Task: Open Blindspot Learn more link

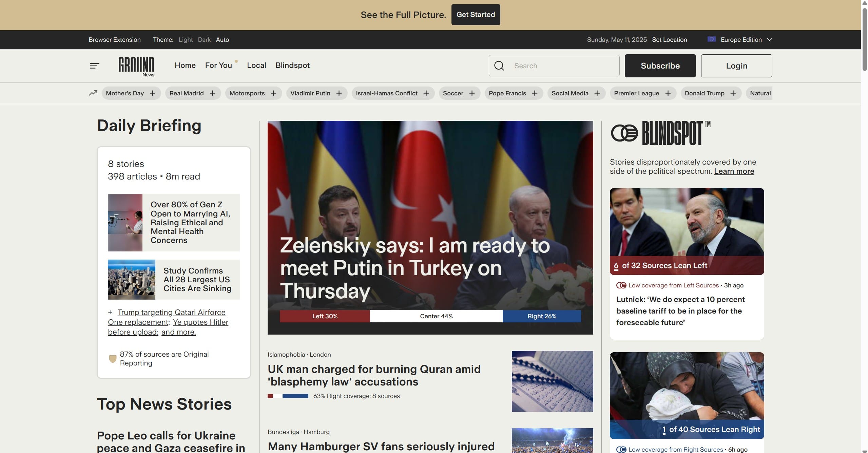Action: (734, 171)
